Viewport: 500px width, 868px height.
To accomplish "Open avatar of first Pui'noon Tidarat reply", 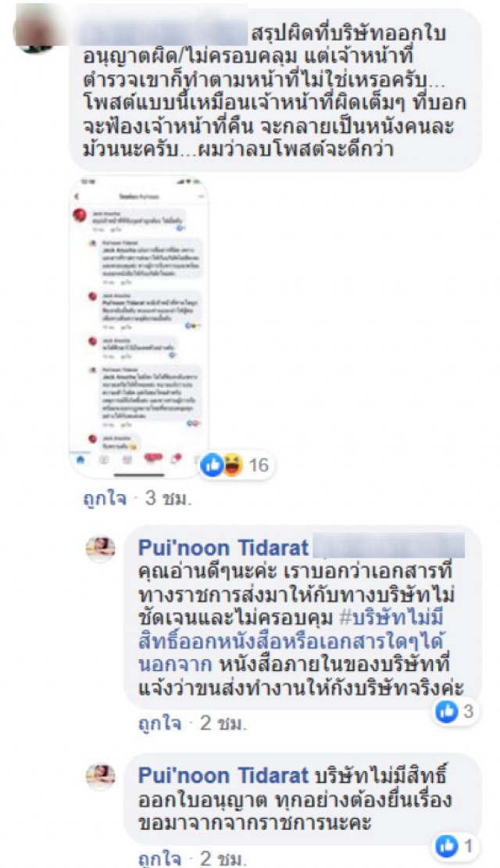I will [100, 549].
